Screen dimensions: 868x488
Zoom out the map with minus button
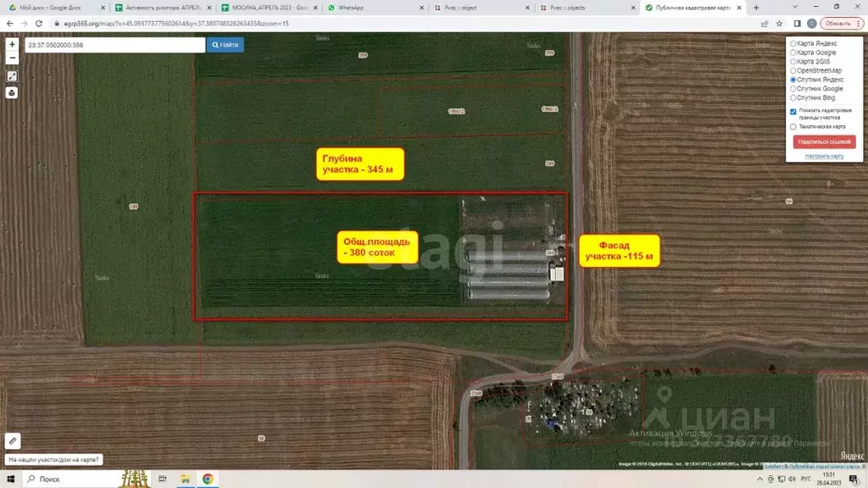pyautogui.click(x=12, y=58)
